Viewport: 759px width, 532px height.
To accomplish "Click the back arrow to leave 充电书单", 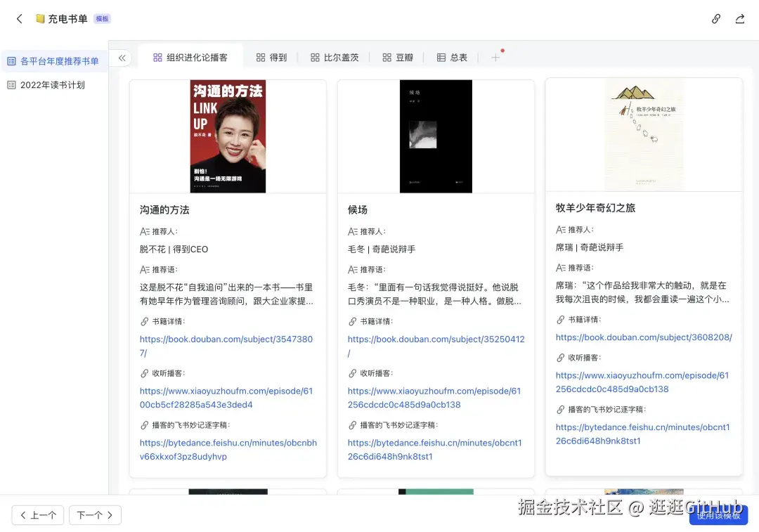I will (19, 19).
